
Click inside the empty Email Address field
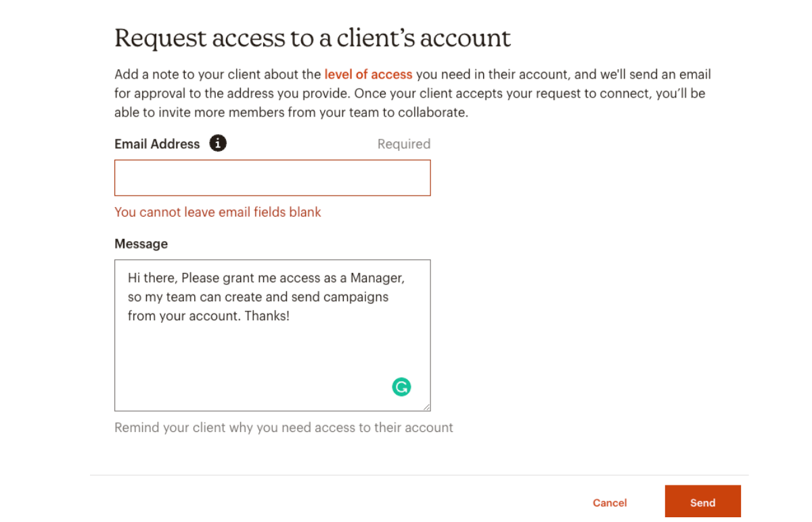272,177
